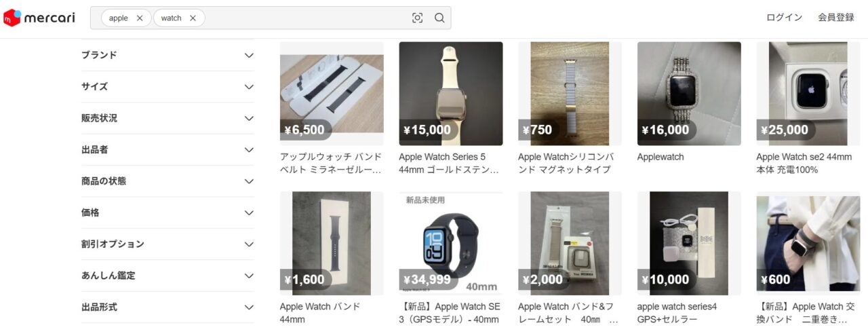Remove the 'apple' search tag
This screenshot has height=334, width=868.
140,18
